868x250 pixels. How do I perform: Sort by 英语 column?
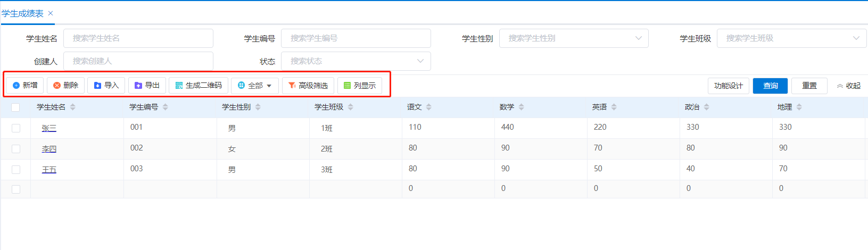[614, 107]
